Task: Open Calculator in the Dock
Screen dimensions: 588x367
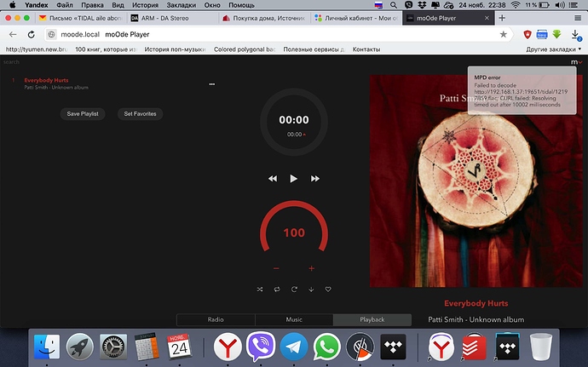Action: point(147,347)
